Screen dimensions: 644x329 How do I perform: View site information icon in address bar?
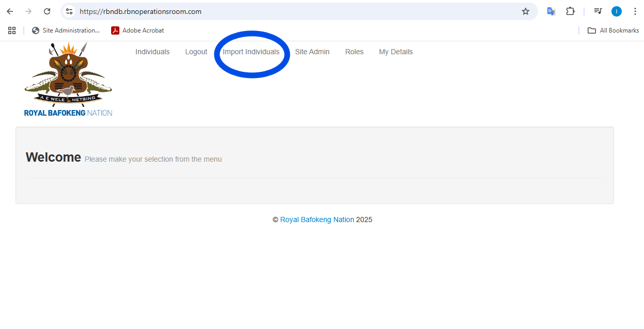point(69,11)
